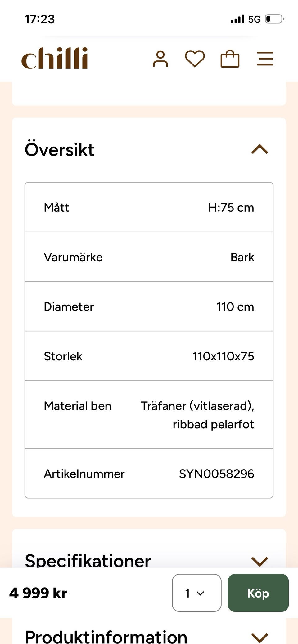Tap the chilli logo

[x=55, y=59]
